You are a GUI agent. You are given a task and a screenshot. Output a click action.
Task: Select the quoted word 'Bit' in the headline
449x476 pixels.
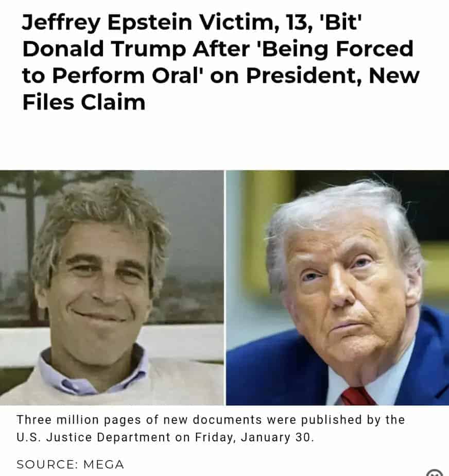click(340, 22)
